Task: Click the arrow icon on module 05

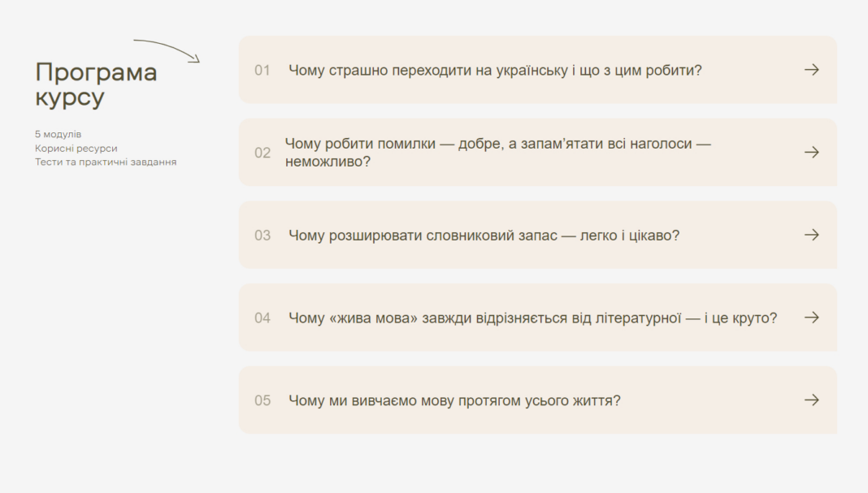Action: click(812, 400)
